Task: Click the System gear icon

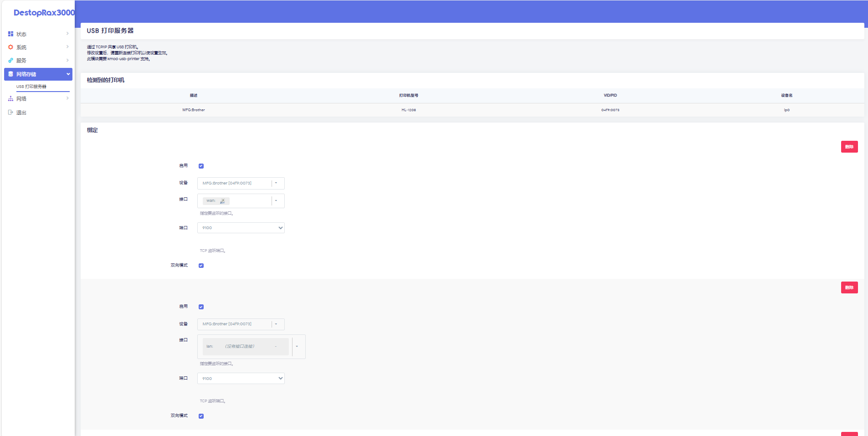Action: [10, 47]
